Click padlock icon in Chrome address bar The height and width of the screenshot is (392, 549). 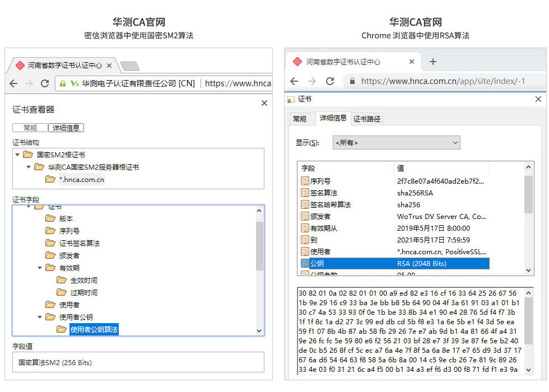[352, 81]
